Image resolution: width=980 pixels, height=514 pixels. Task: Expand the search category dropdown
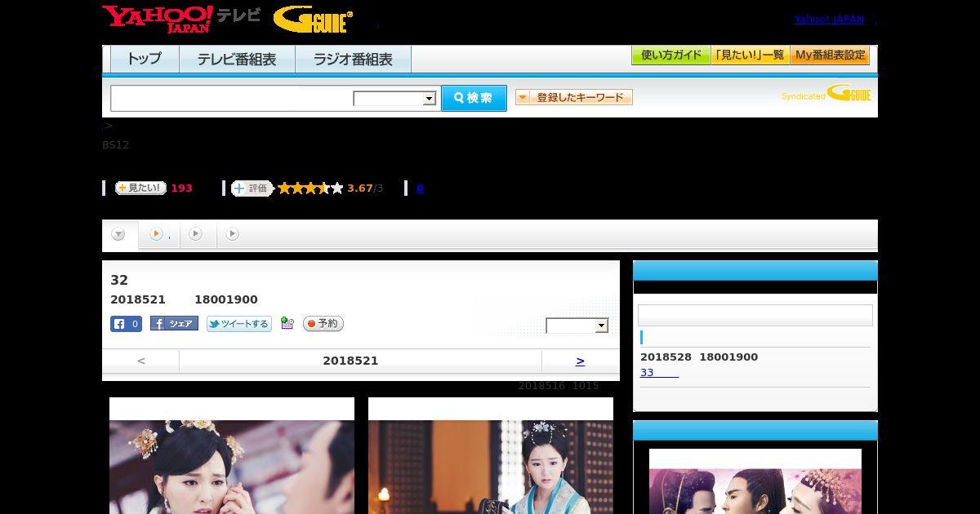click(394, 99)
